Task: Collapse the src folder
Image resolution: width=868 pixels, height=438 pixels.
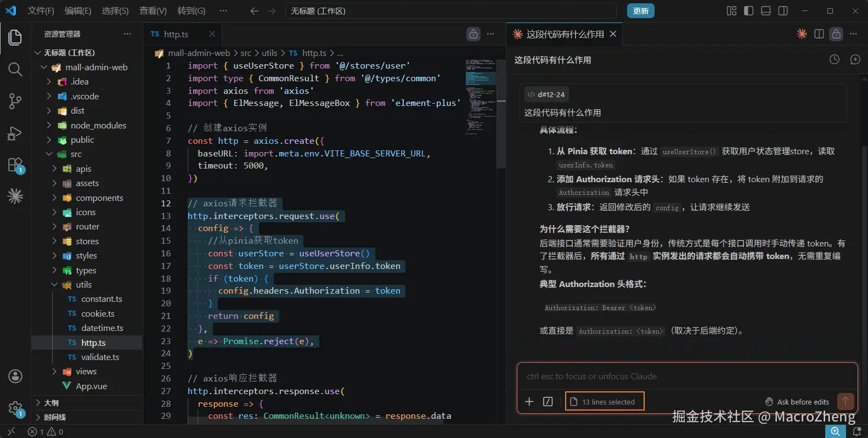Action: click(87, 154)
